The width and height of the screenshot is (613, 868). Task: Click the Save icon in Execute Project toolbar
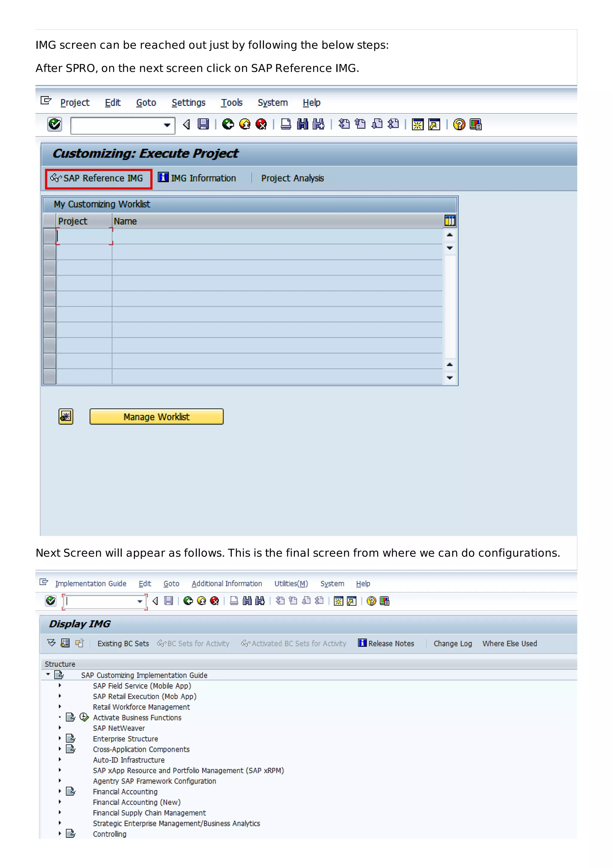click(203, 124)
